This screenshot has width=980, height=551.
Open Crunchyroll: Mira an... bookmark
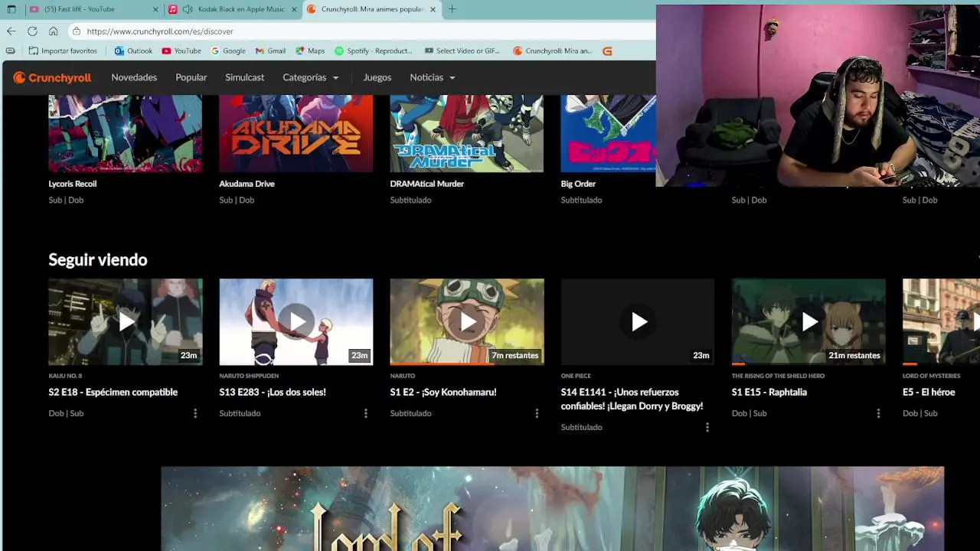pos(553,51)
